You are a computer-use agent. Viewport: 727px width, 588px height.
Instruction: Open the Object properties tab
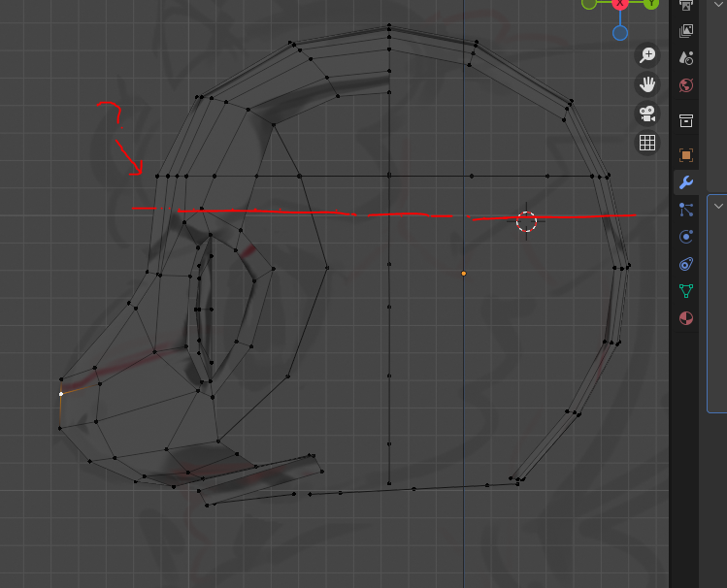(x=686, y=155)
